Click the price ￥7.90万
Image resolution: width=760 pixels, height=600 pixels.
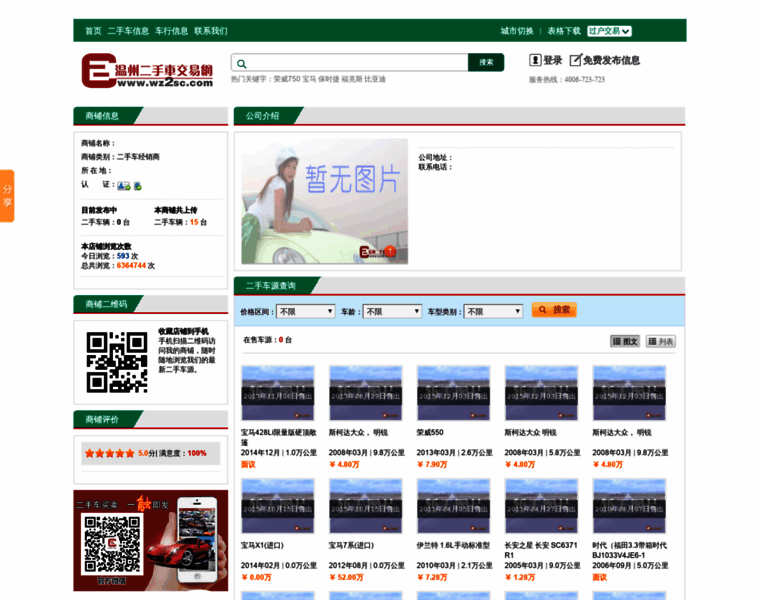point(432,464)
